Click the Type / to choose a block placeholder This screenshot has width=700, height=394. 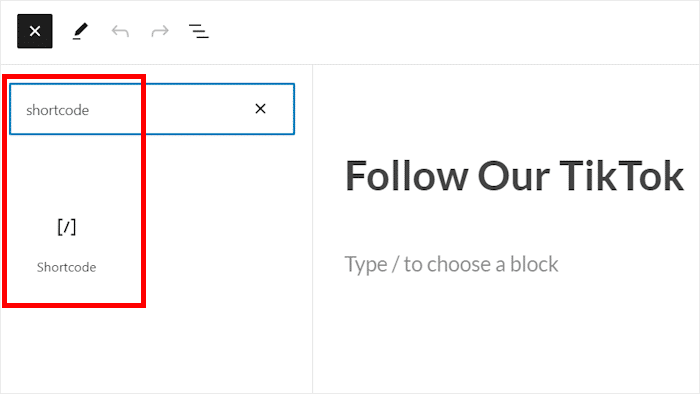pos(451,264)
